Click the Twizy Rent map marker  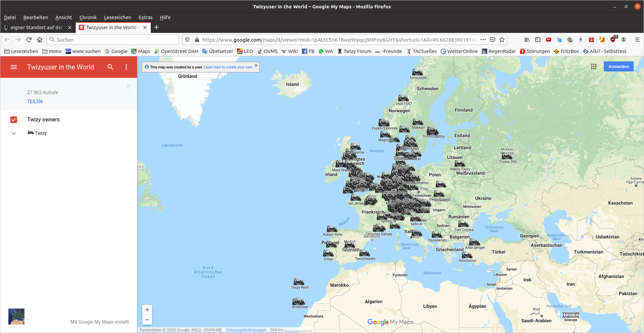coord(299,282)
